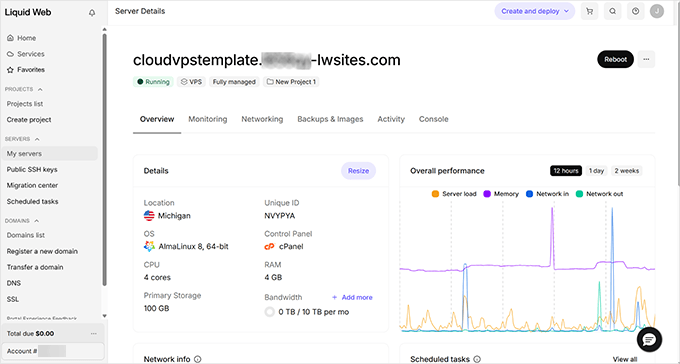Click the three-dot server actions menu
The height and width of the screenshot is (364, 680).
pos(646,59)
